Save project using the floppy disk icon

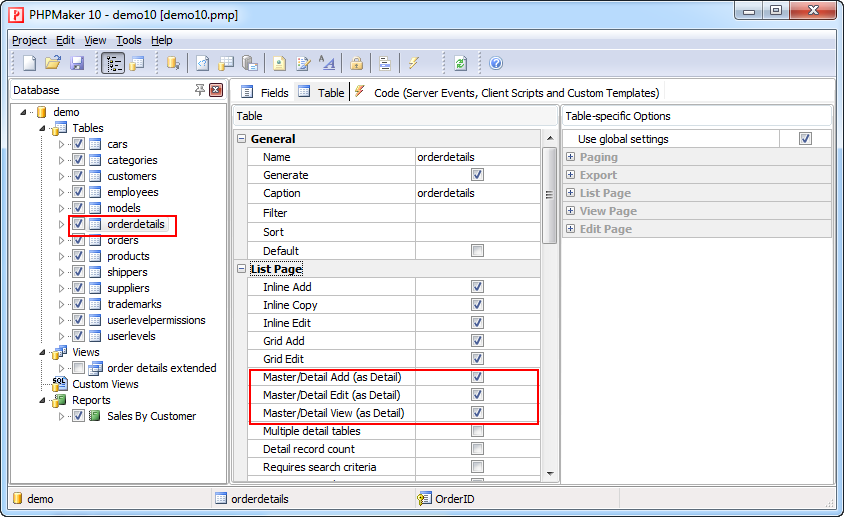point(77,64)
